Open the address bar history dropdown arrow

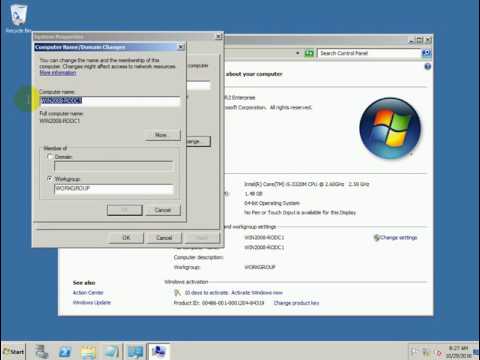click(x=297, y=53)
